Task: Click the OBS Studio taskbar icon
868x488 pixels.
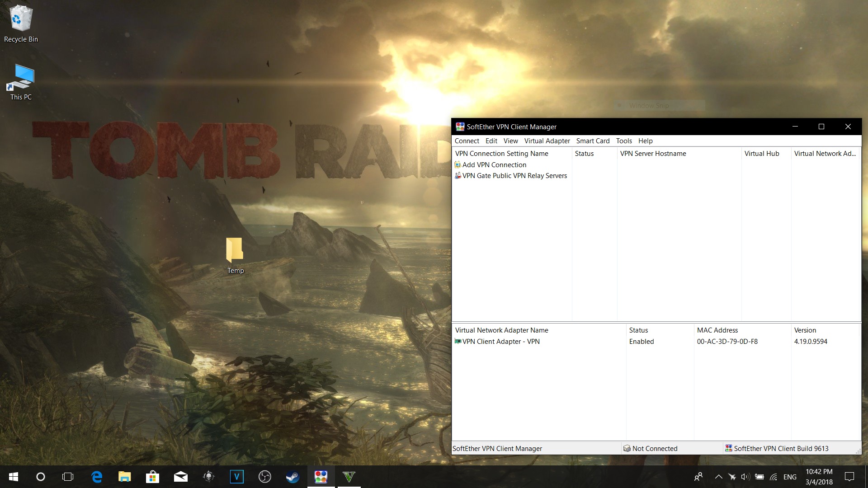Action: tap(264, 477)
